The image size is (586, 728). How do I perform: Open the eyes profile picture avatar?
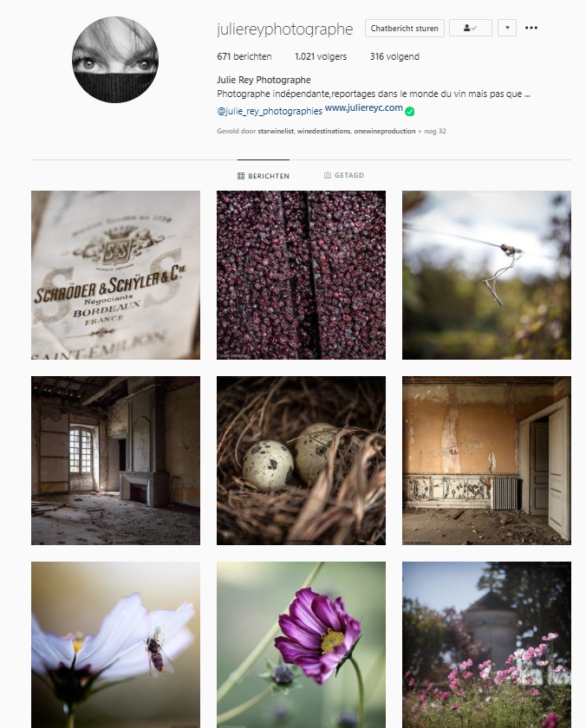coord(115,60)
